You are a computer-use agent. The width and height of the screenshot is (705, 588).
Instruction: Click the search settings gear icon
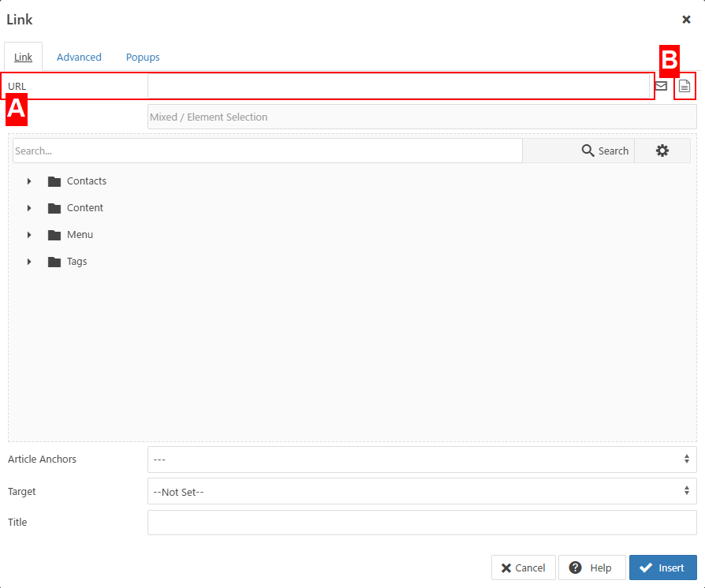point(662,151)
